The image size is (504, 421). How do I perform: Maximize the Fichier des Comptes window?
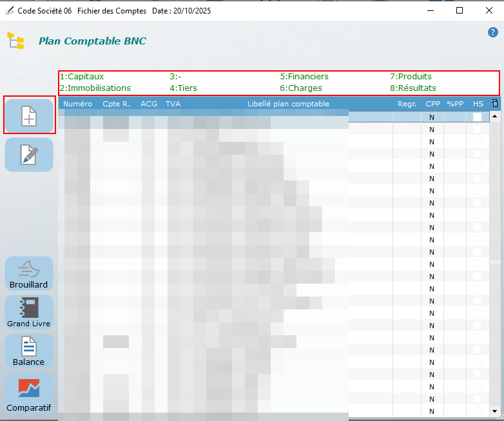pos(460,10)
